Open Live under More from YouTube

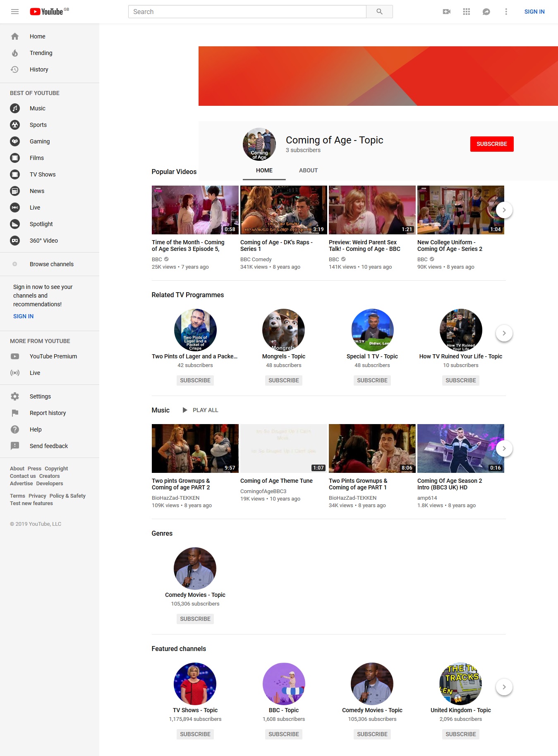tap(50, 373)
